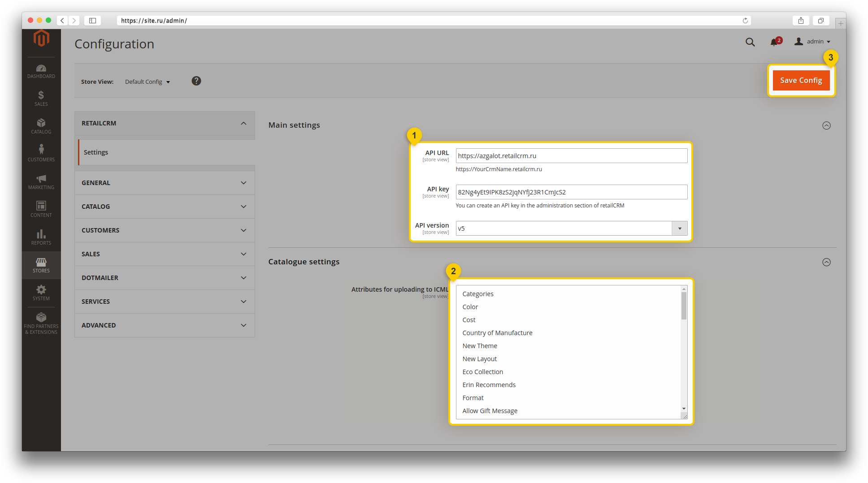Expand the ADVANCED config section
Screen dimensions: 868x483
click(165, 325)
